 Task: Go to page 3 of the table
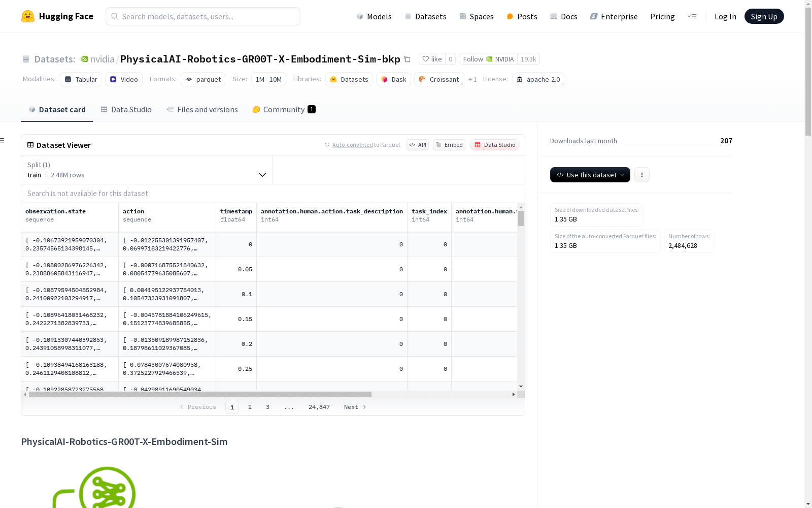tap(267, 407)
